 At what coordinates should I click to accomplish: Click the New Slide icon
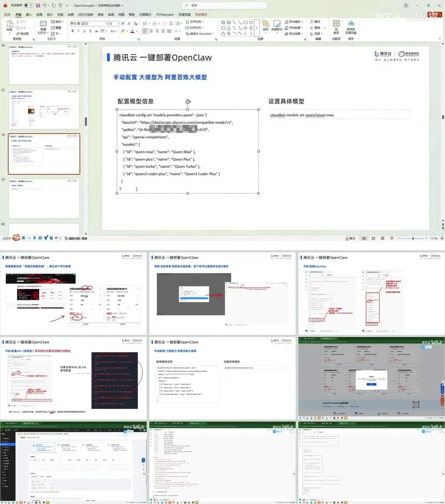pos(43,23)
